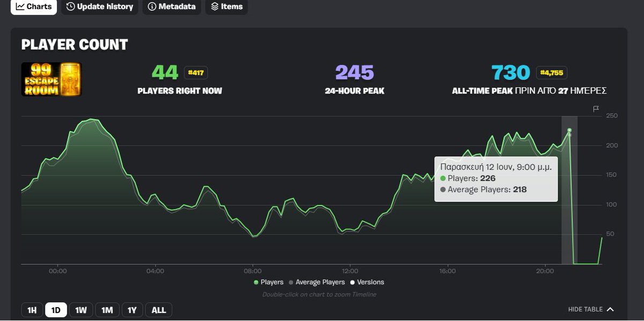Screen dimensions: 644x321
Task: Click the 00:00 x-axis label
Action: pos(57,271)
